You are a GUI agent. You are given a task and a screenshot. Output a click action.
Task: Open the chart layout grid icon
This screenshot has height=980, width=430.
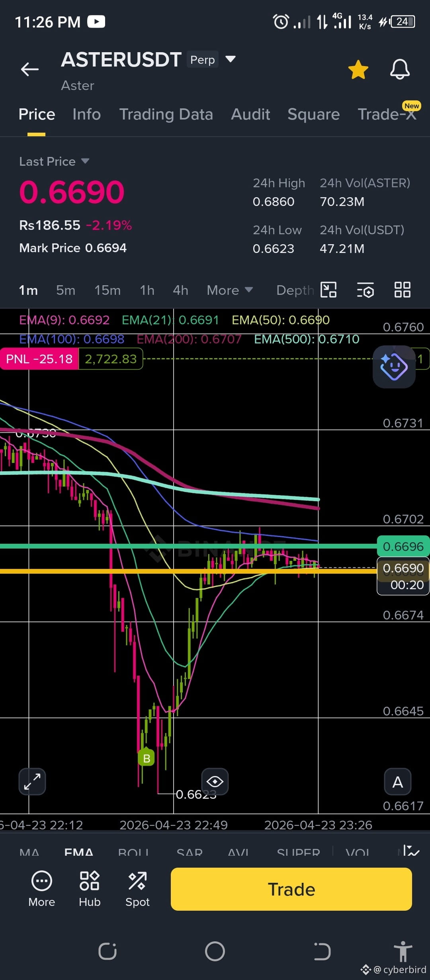click(x=402, y=290)
